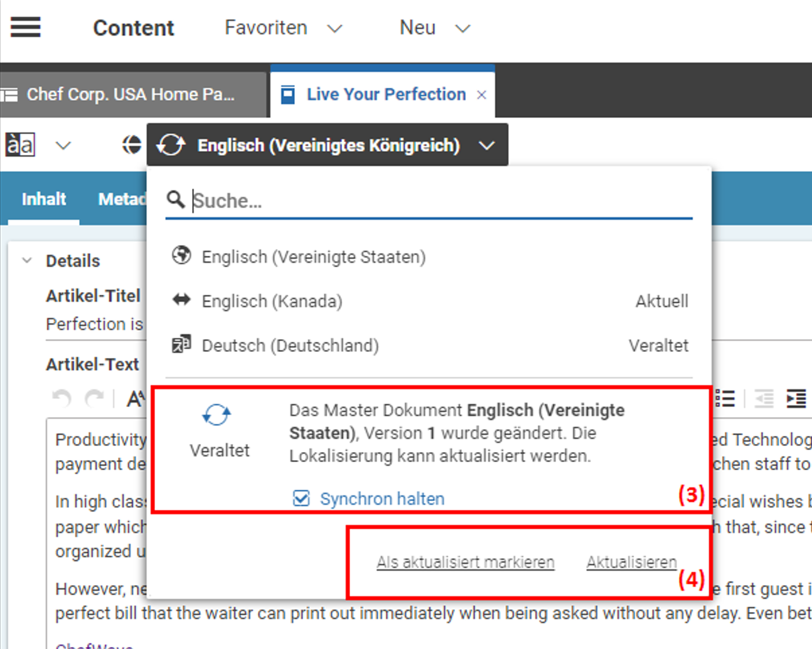Select the Inhalt tab
The height and width of the screenshot is (649, 812).
(43, 199)
